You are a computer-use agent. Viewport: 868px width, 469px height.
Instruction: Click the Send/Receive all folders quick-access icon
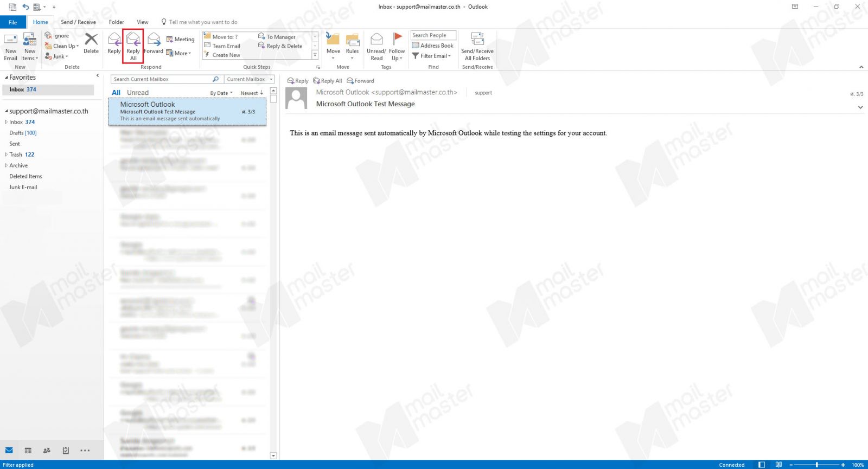[x=12, y=7]
